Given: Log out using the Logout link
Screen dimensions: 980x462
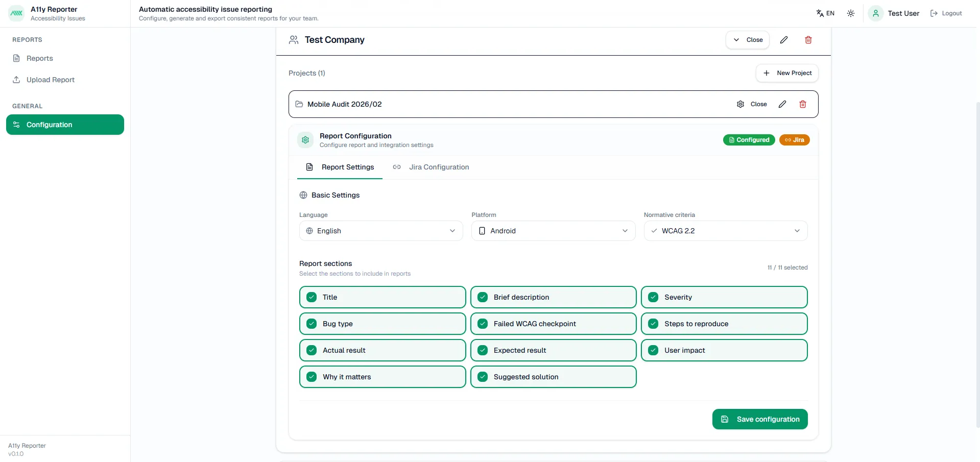Looking at the screenshot, I should [946, 13].
